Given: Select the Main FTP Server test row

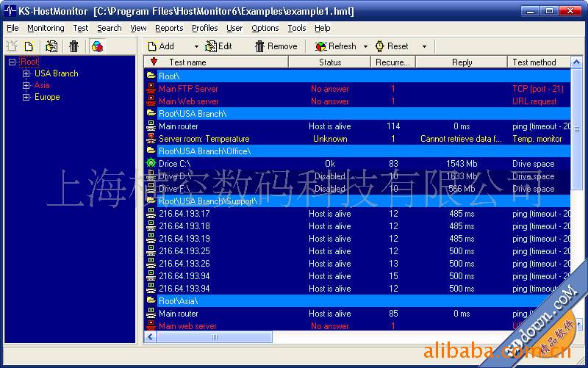Looking at the screenshot, I should [x=357, y=89].
